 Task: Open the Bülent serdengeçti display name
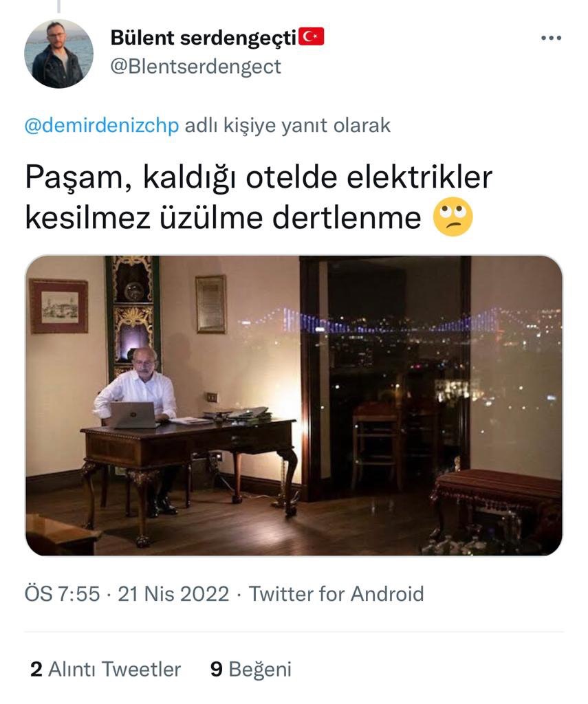click(204, 38)
